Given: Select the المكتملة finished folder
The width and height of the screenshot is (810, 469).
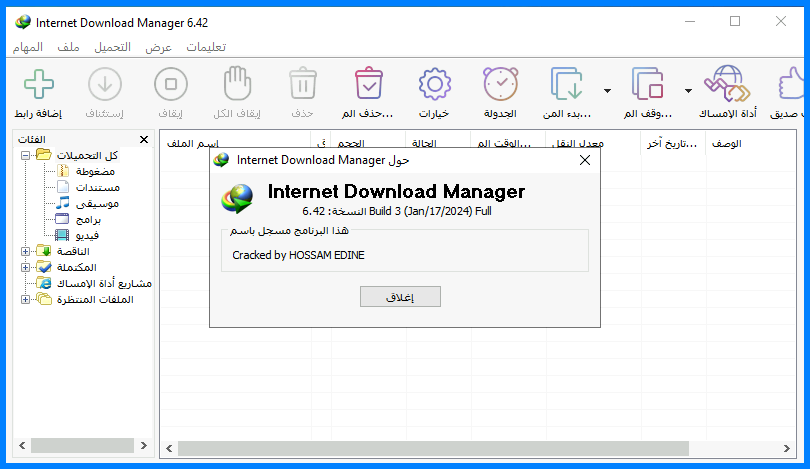Looking at the screenshot, I should pos(76,267).
